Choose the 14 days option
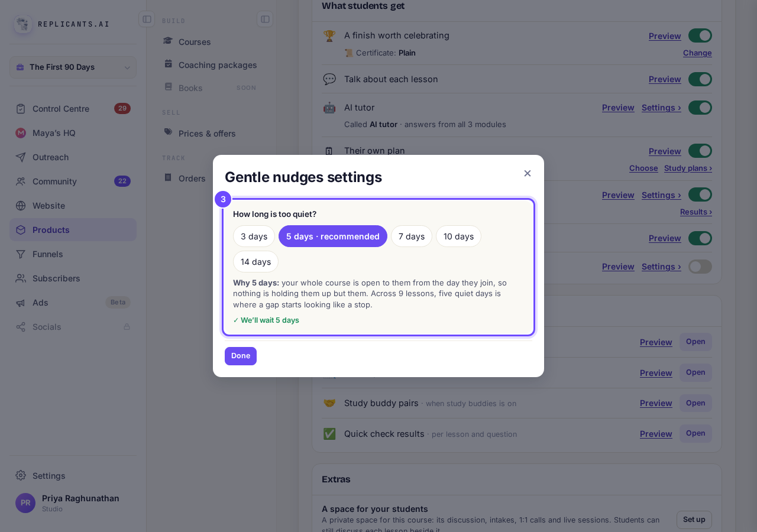757x532 pixels. click(x=255, y=262)
